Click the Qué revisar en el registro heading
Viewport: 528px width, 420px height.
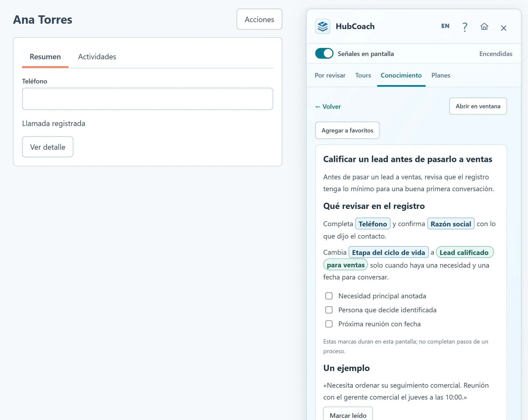coord(374,206)
